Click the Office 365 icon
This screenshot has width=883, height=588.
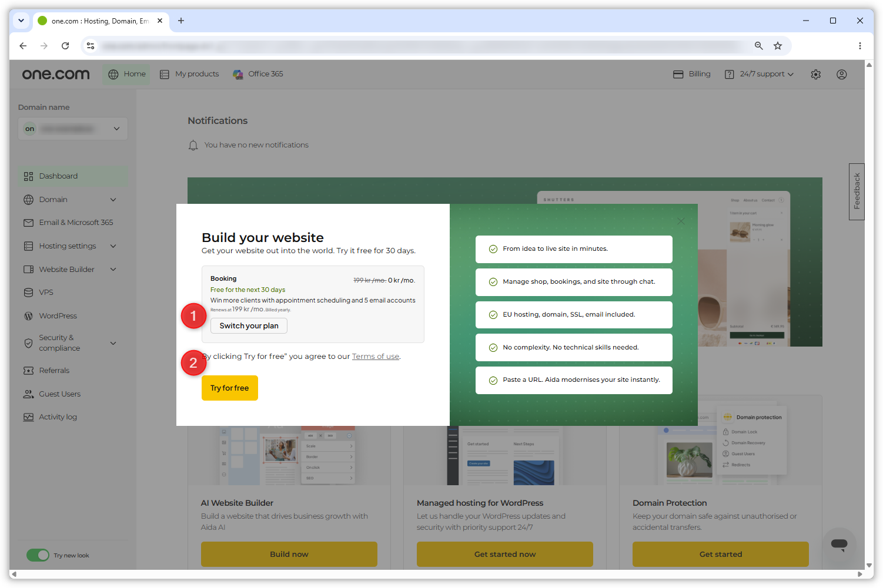click(x=238, y=74)
